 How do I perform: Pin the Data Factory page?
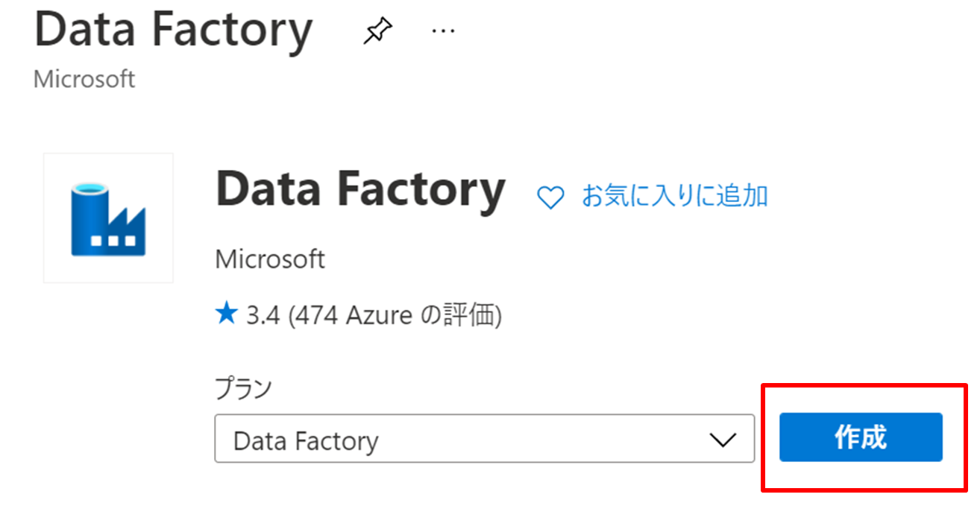coord(377,32)
